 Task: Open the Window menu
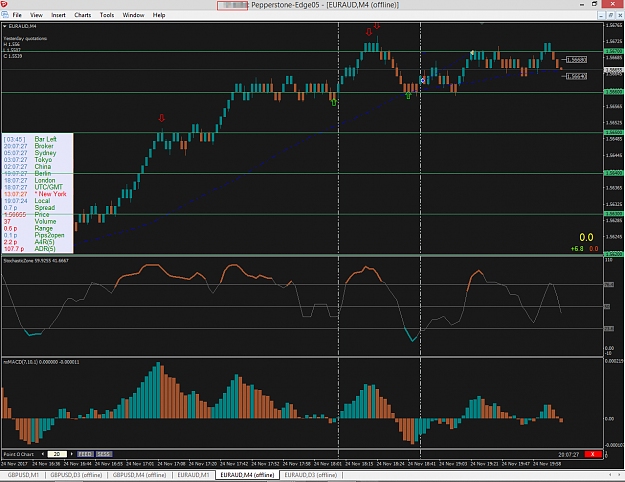point(133,15)
